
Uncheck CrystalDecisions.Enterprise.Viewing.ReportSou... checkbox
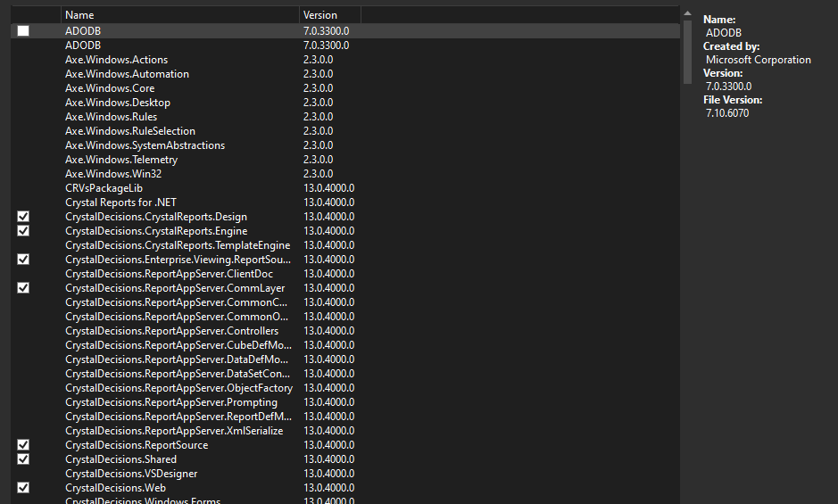coord(23,260)
